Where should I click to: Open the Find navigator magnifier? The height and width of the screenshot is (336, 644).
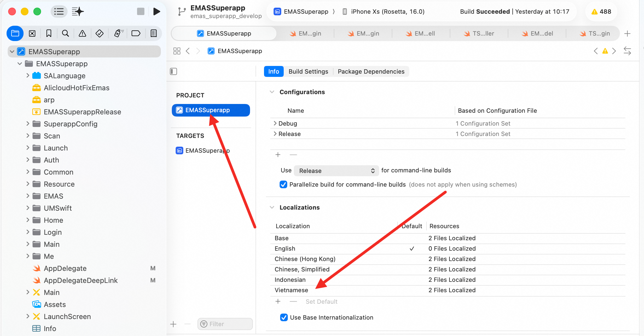click(x=65, y=33)
